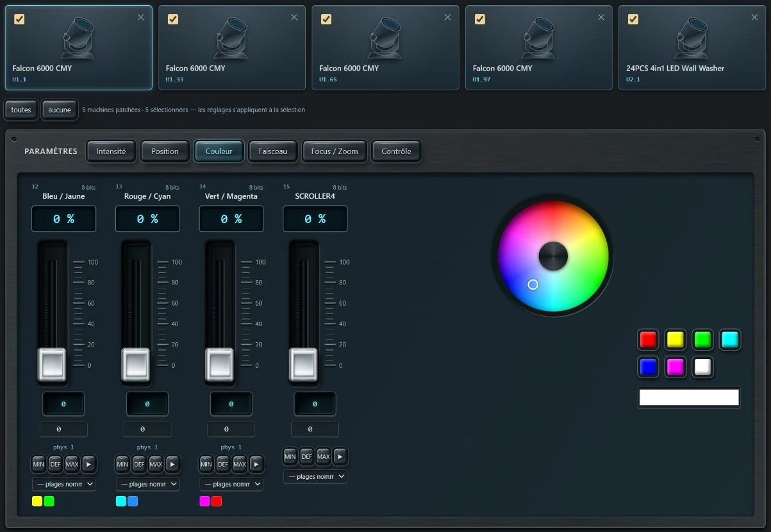
Task: Open the plages nommées dropdown for SCROLLER4
Action: 315,477
